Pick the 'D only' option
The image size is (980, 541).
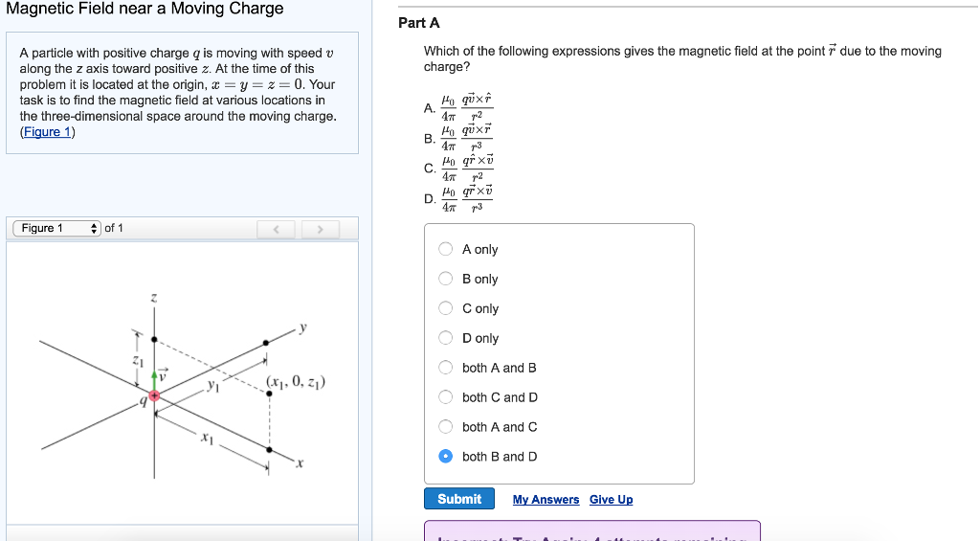click(446, 338)
